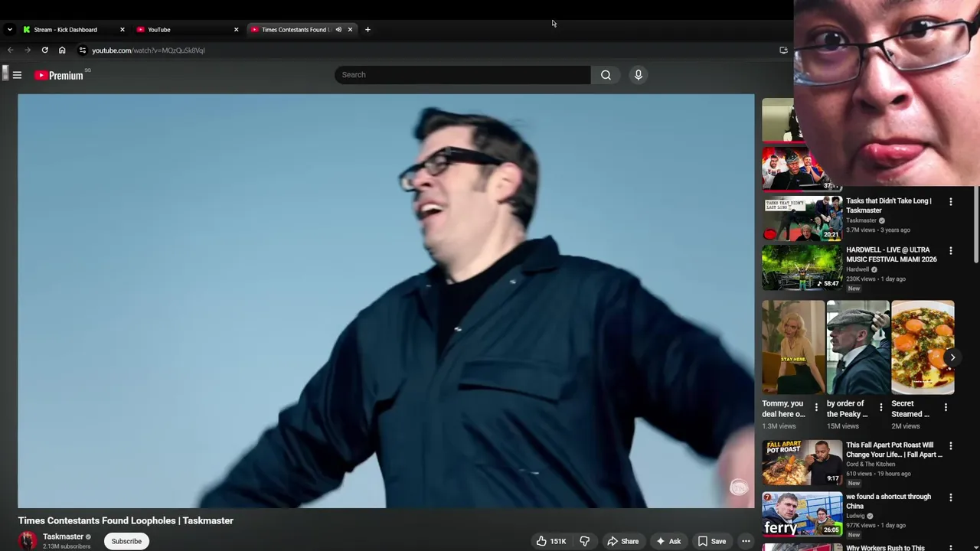View site information for youtube.com
Image resolution: width=980 pixels, height=551 pixels.
(x=83, y=51)
